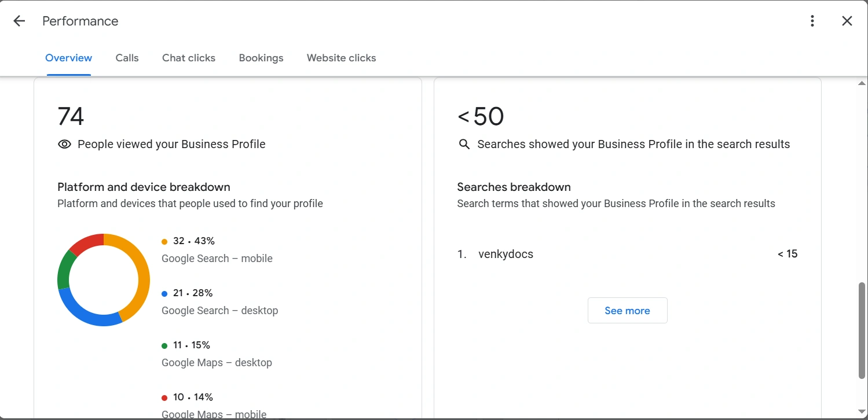Close the Performance panel
Image resolution: width=868 pixels, height=420 pixels.
click(847, 21)
